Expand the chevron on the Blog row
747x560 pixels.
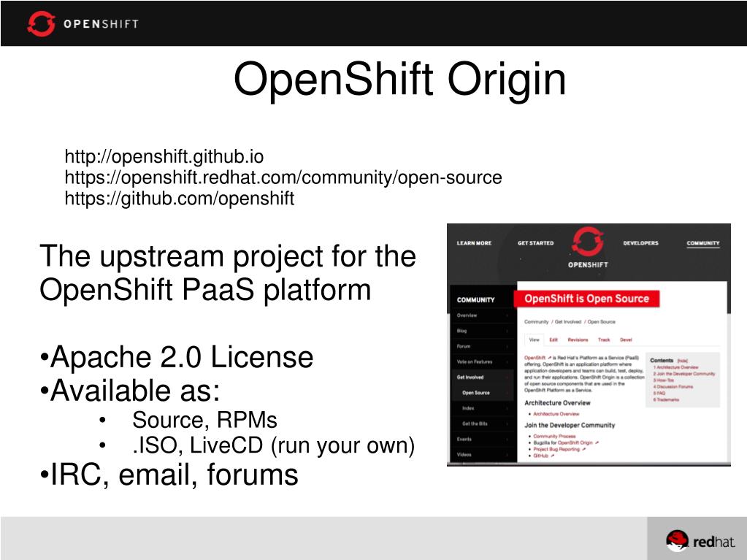[x=507, y=331]
